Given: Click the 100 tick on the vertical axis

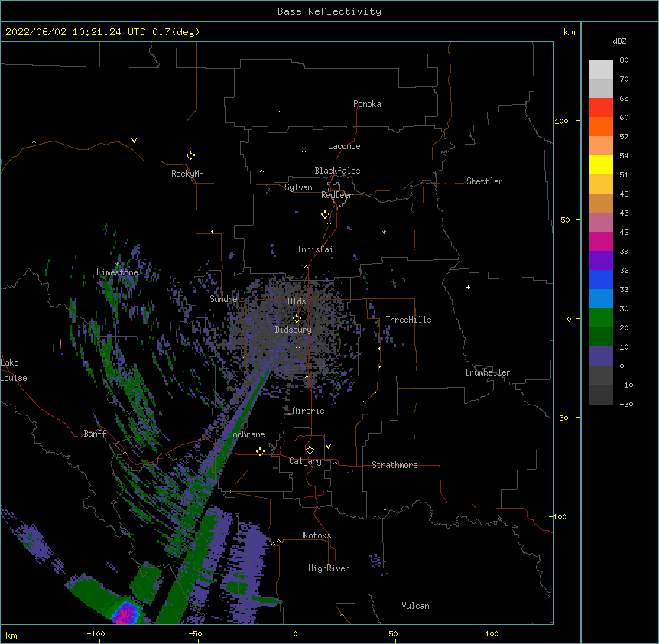Looking at the screenshot, I should (561, 121).
